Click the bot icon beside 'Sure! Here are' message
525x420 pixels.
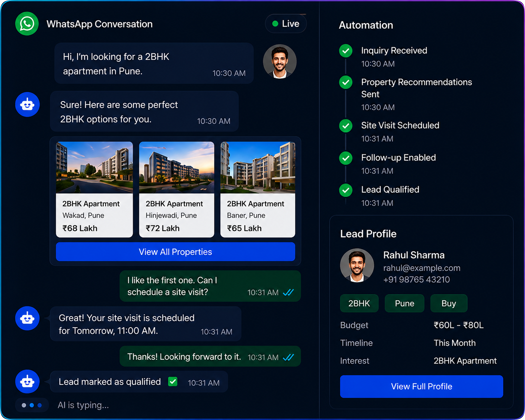27,104
